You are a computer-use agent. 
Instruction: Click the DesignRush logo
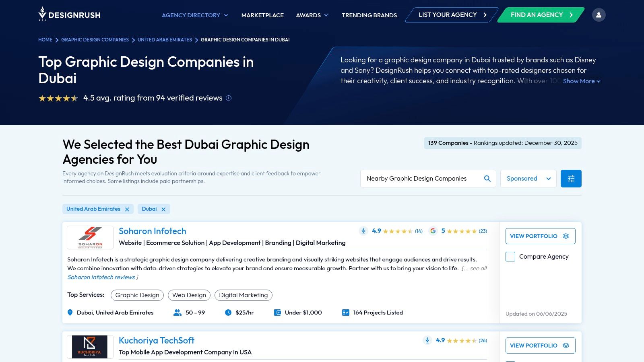coord(69,14)
